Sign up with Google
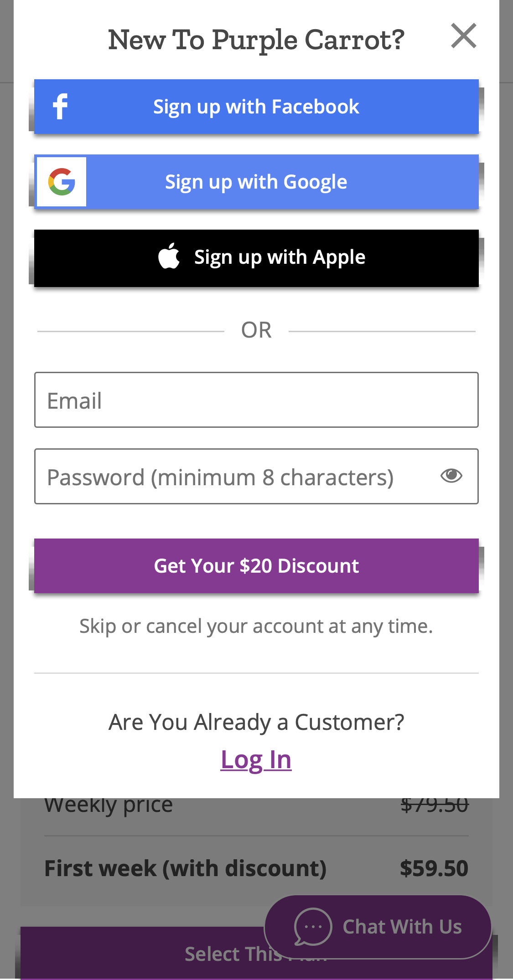The width and height of the screenshot is (513, 980). click(x=256, y=182)
